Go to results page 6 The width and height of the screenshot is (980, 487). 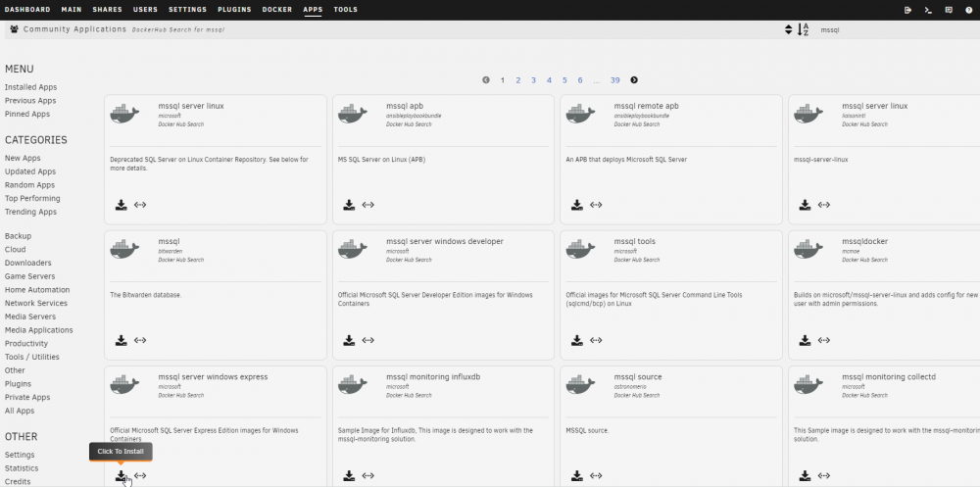click(x=580, y=80)
